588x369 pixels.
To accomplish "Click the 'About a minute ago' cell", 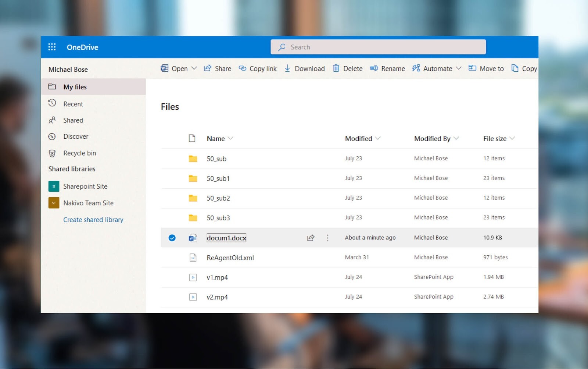I will pos(370,238).
